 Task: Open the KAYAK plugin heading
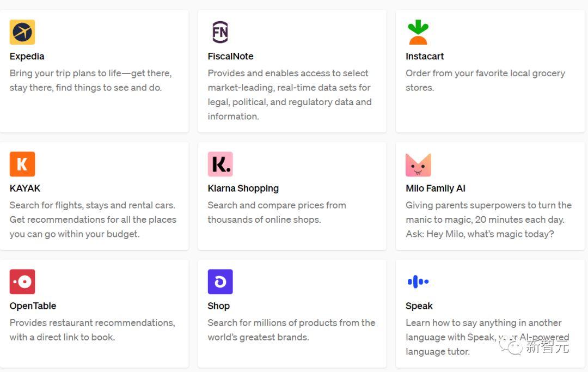coord(25,188)
